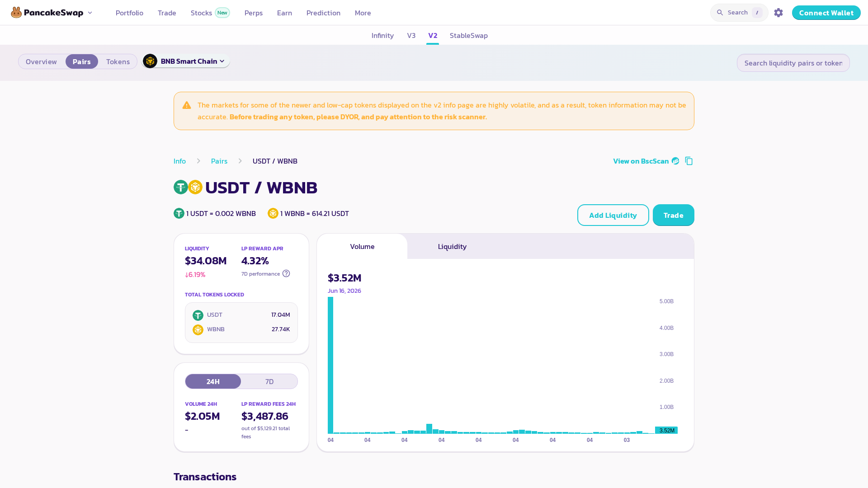
Task: Click the 27.74K WBNB locked amount
Action: (281, 329)
